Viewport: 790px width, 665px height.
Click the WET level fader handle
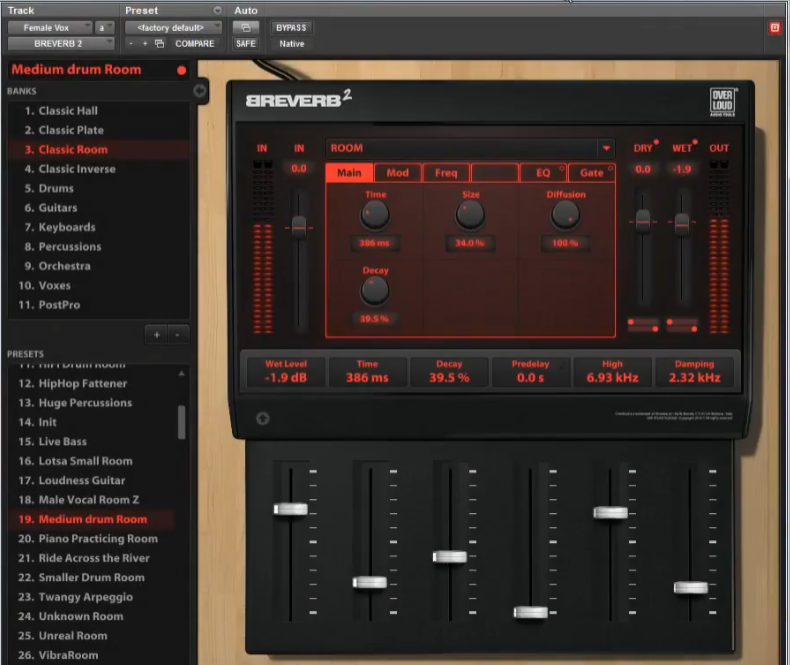coord(682,224)
